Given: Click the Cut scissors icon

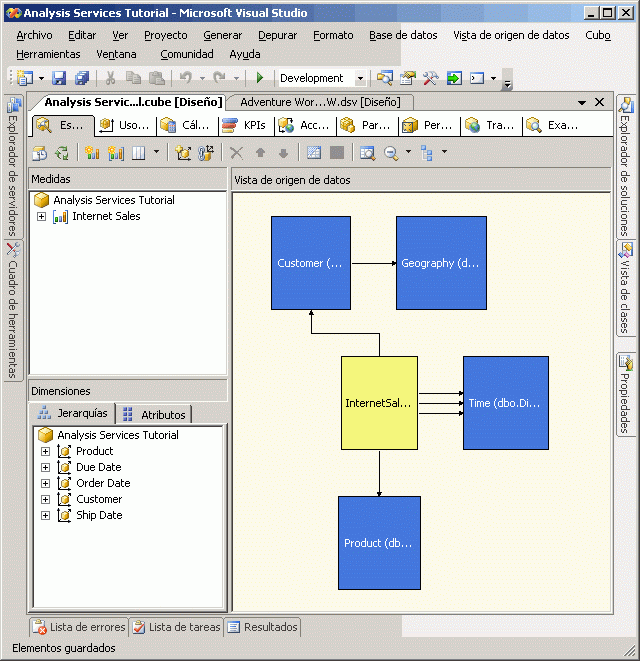Looking at the screenshot, I should pos(110,78).
